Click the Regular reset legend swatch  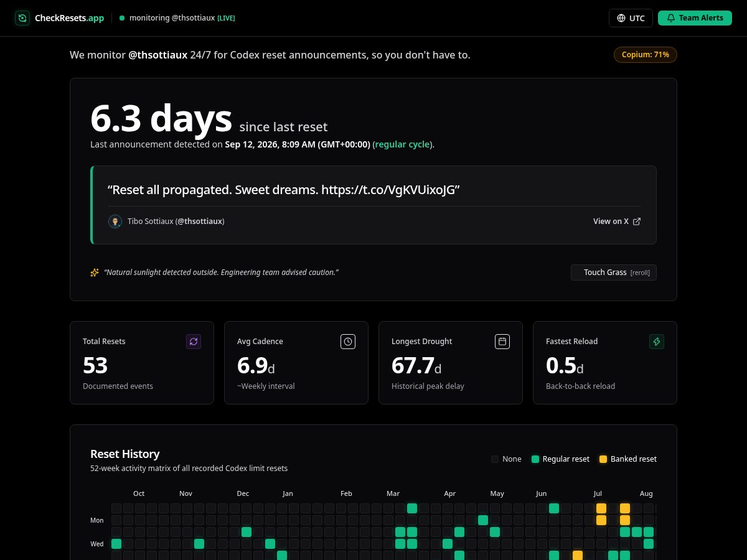535,459
